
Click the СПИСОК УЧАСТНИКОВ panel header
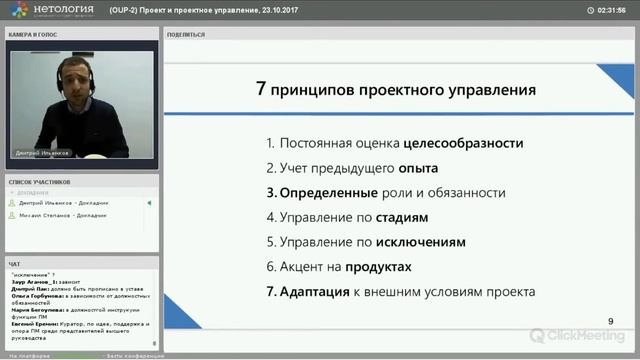click(82, 182)
